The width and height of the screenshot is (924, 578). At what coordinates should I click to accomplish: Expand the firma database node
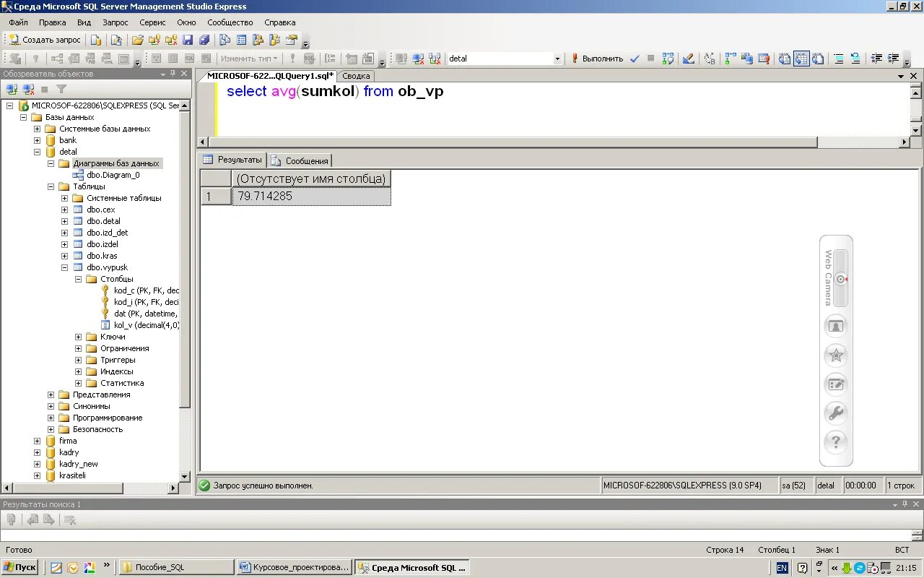(37, 441)
